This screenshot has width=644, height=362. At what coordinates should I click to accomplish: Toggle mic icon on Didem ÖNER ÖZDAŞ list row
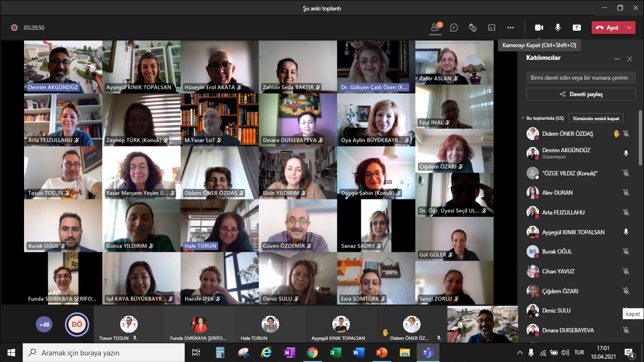click(x=626, y=134)
